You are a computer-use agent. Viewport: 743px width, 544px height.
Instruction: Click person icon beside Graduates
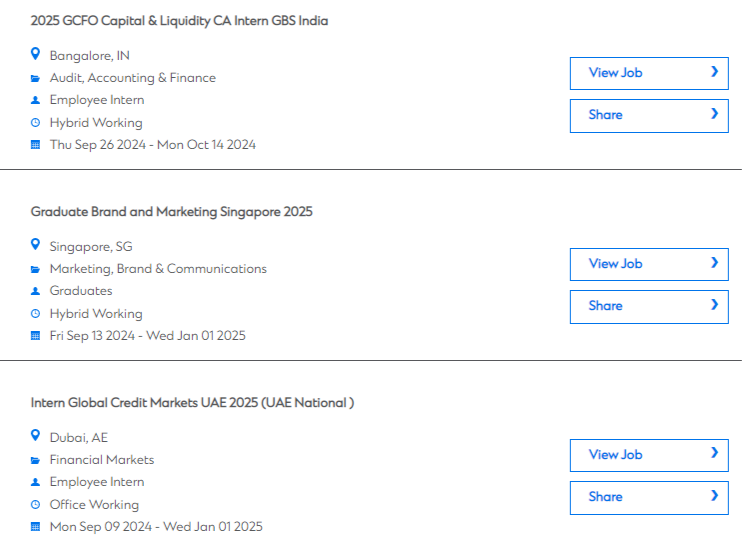point(35,291)
